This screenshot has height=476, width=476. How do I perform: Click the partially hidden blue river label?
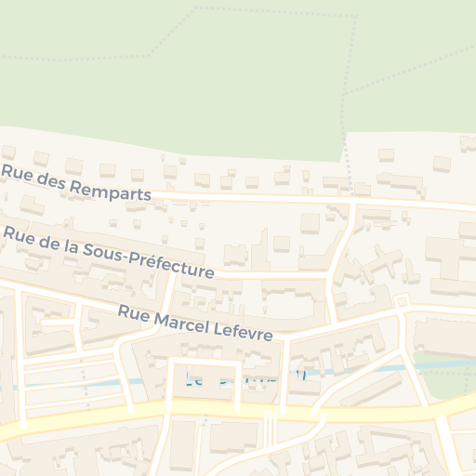(246, 377)
